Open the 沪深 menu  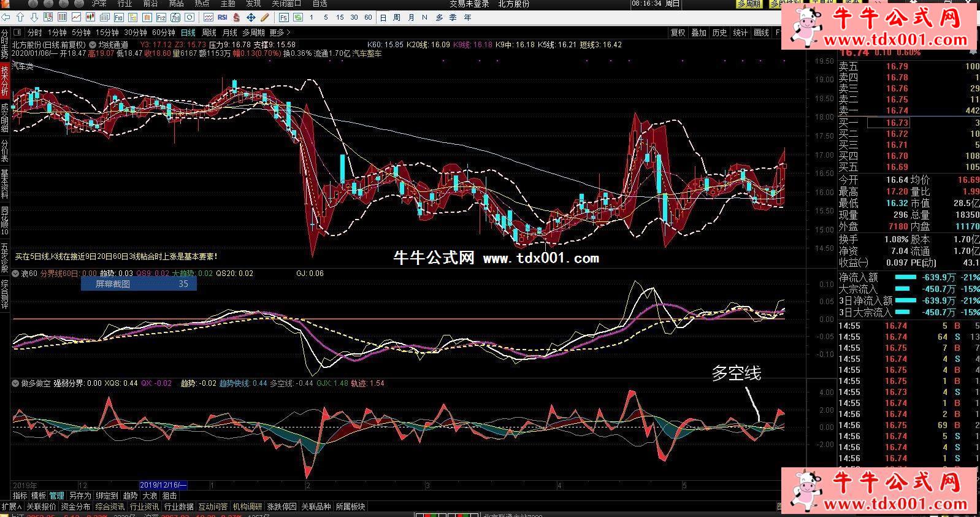coord(99,4)
